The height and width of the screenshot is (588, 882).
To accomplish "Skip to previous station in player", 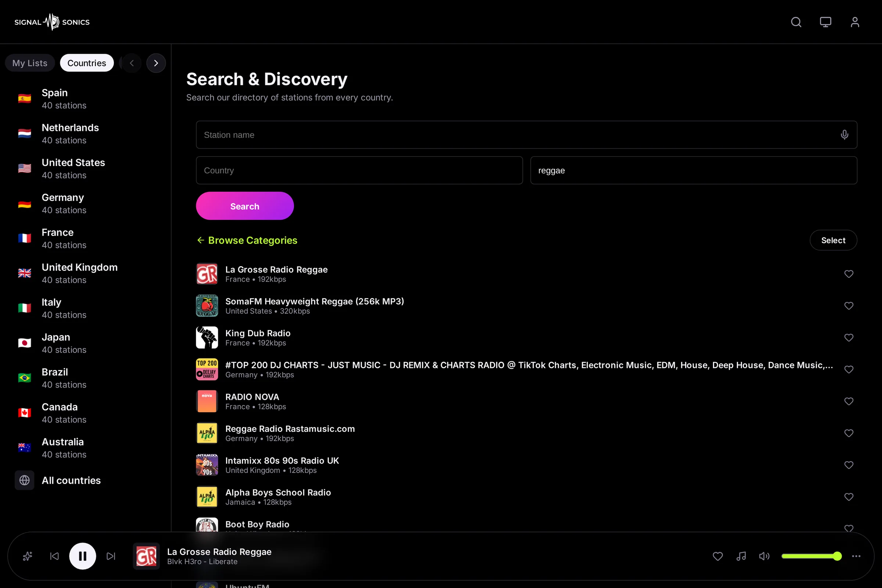I will 54,556.
